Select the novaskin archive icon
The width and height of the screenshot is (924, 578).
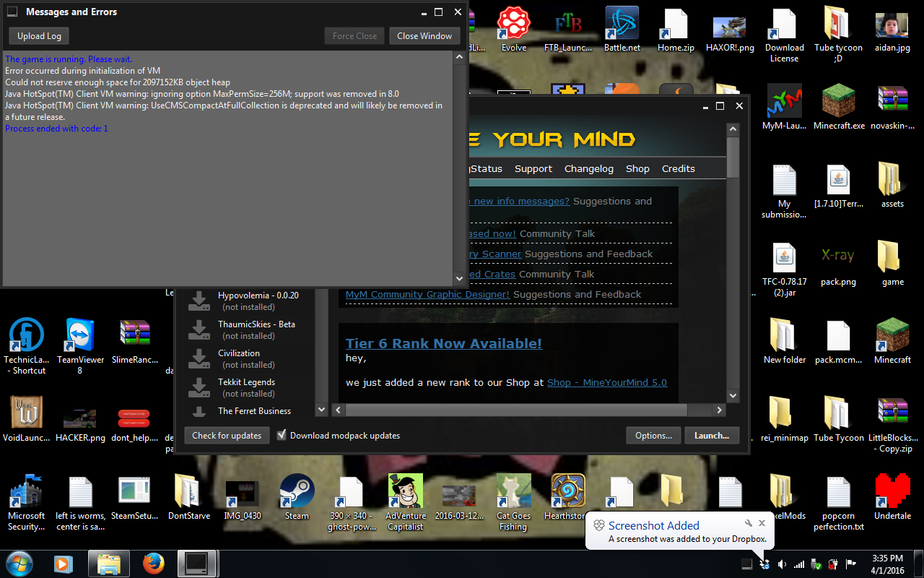[x=892, y=107]
